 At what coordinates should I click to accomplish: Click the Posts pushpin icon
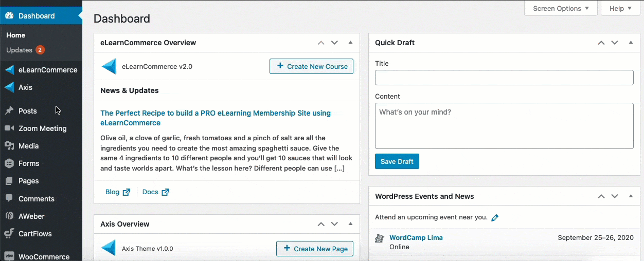(x=9, y=111)
